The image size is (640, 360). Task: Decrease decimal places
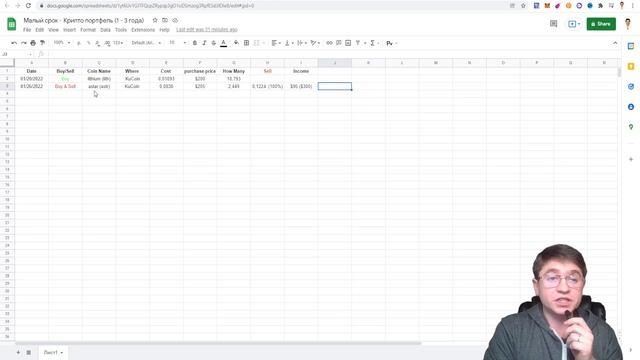click(98, 43)
